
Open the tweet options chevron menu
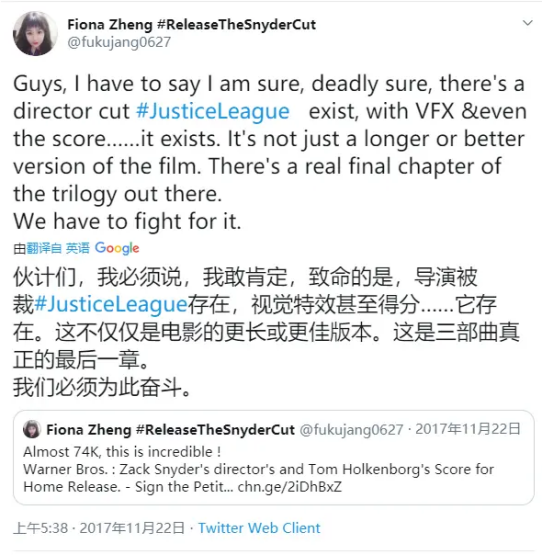pos(527,23)
